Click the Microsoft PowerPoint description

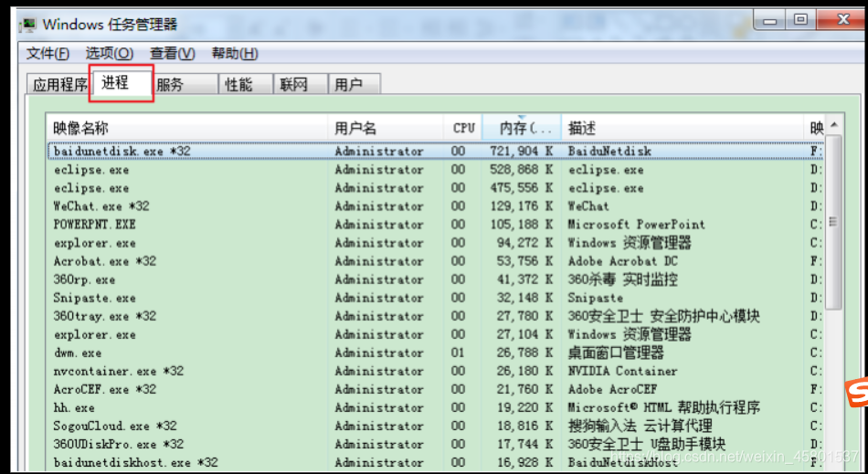click(x=637, y=225)
